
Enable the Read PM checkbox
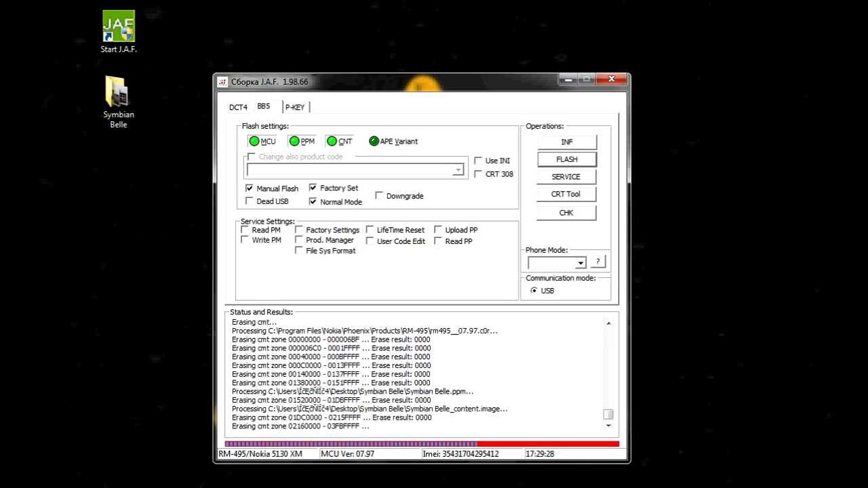245,230
